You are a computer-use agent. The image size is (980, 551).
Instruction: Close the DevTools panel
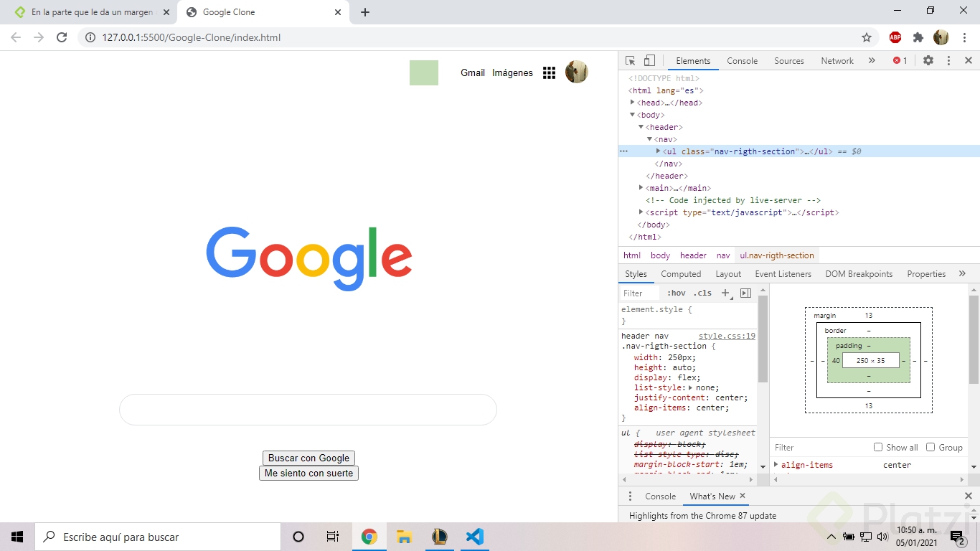[968, 61]
